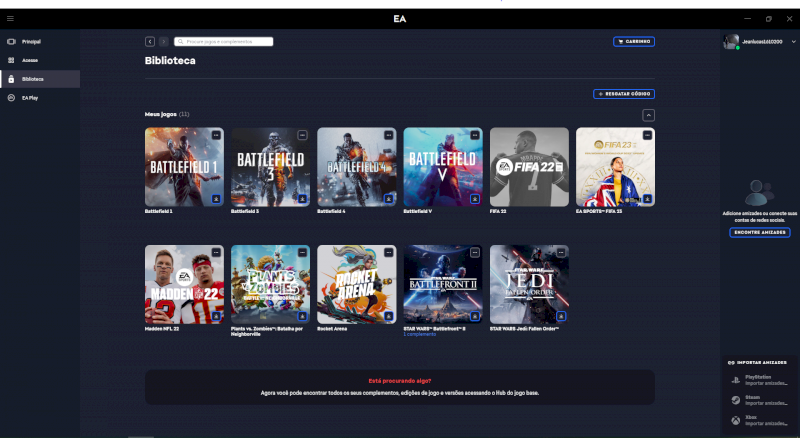800x438 pixels.
Task: Download STAR WARS Jedi: Fallen Order
Action: tap(561, 316)
